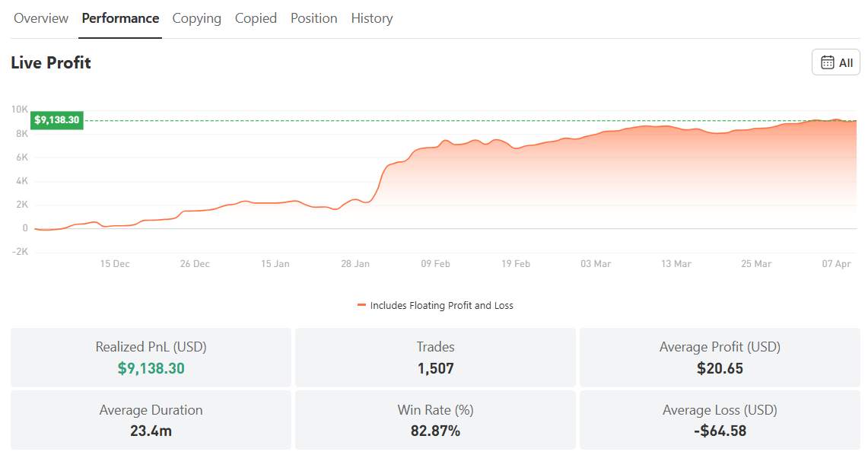
Task: Select the Copying tab
Action: tap(196, 18)
